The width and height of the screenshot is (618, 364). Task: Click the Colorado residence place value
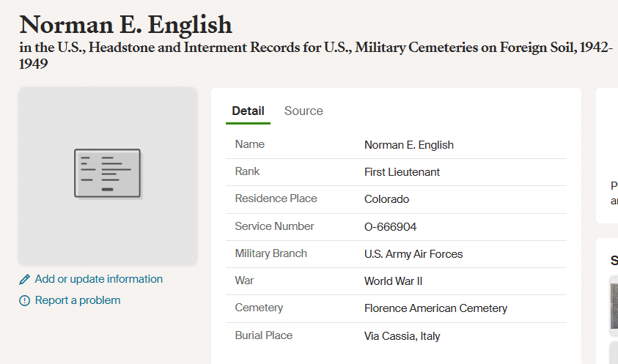pyautogui.click(x=386, y=199)
